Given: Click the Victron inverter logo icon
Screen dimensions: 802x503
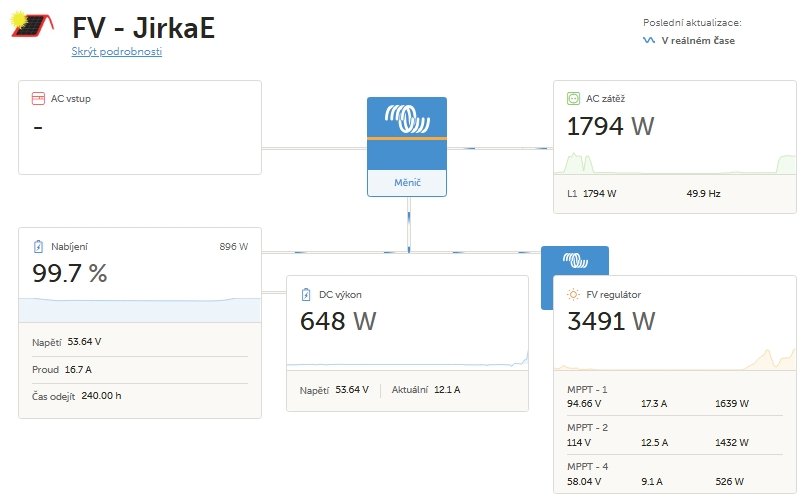Looking at the screenshot, I should click(x=407, y=118).
